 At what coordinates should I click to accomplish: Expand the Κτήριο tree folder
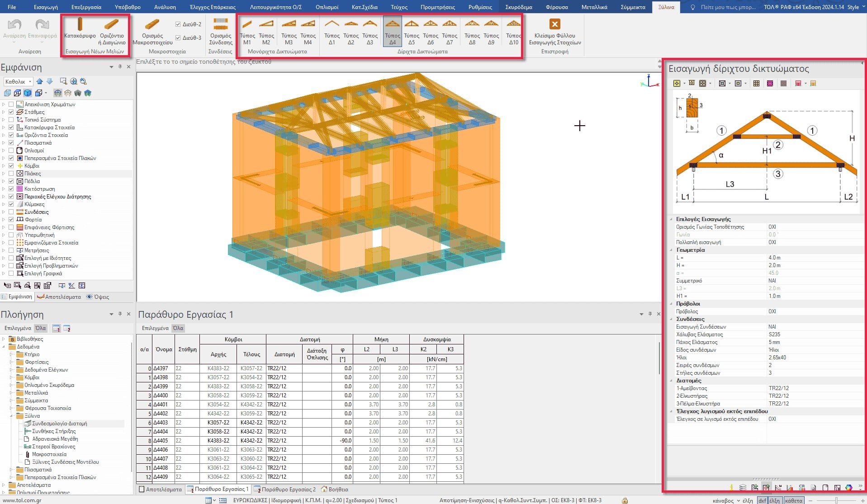11,354
